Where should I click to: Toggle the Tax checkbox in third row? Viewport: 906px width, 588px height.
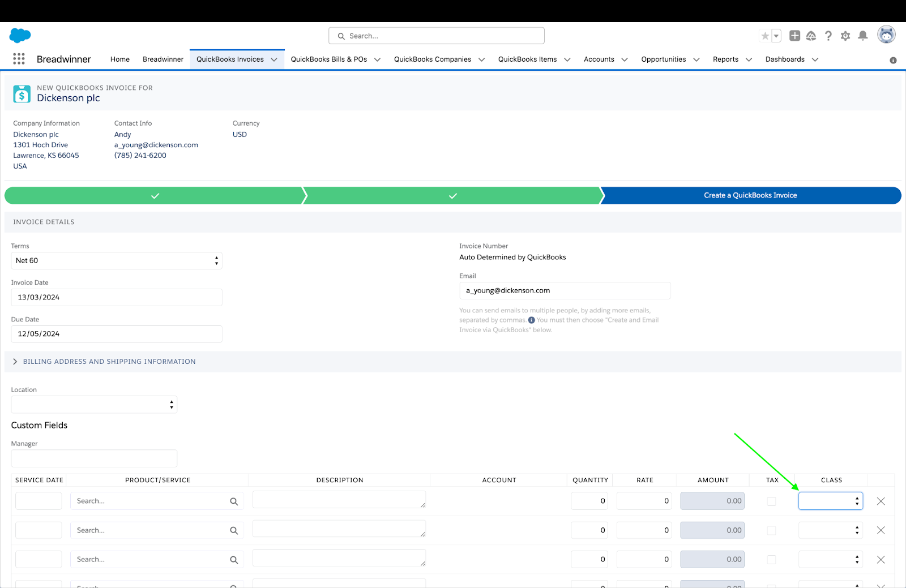pos(771,560)
